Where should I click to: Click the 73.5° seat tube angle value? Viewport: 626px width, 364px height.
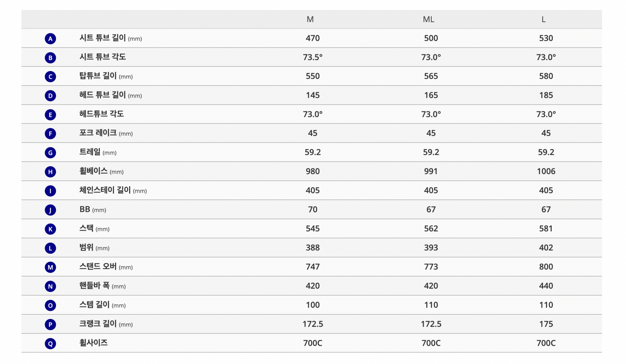(x=312, y=57)
